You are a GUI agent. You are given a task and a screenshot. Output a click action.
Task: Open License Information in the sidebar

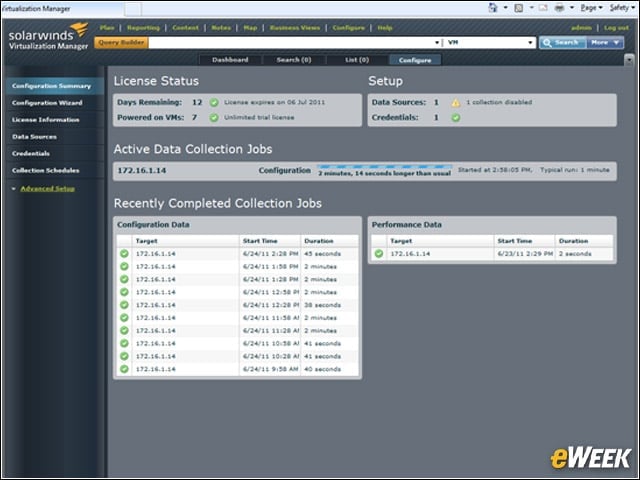[x=55, y=120]
